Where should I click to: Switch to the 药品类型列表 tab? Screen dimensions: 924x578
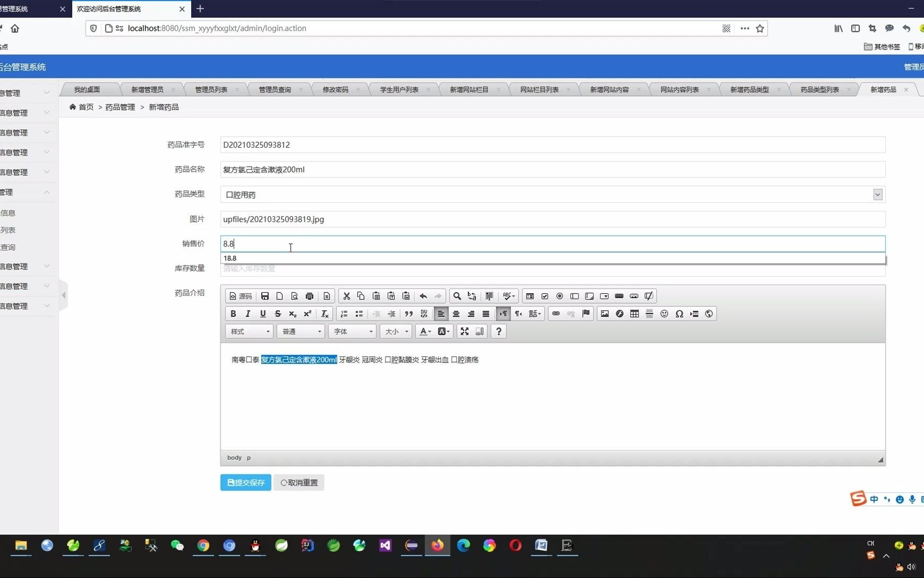(x=820, y=89)
